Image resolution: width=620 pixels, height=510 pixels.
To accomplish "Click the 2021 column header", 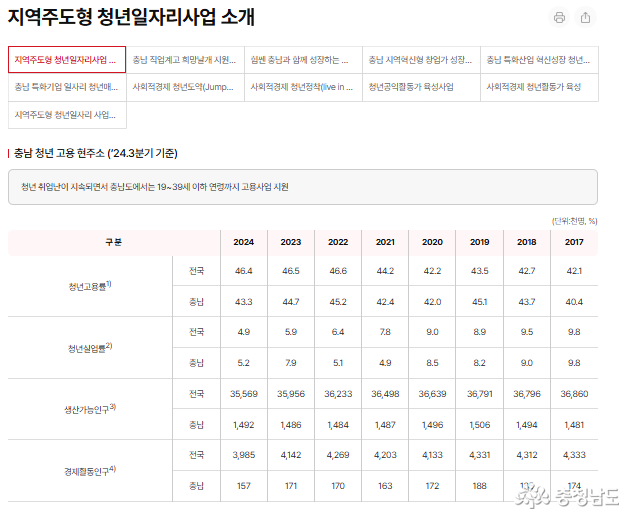I will coord(385,242).
